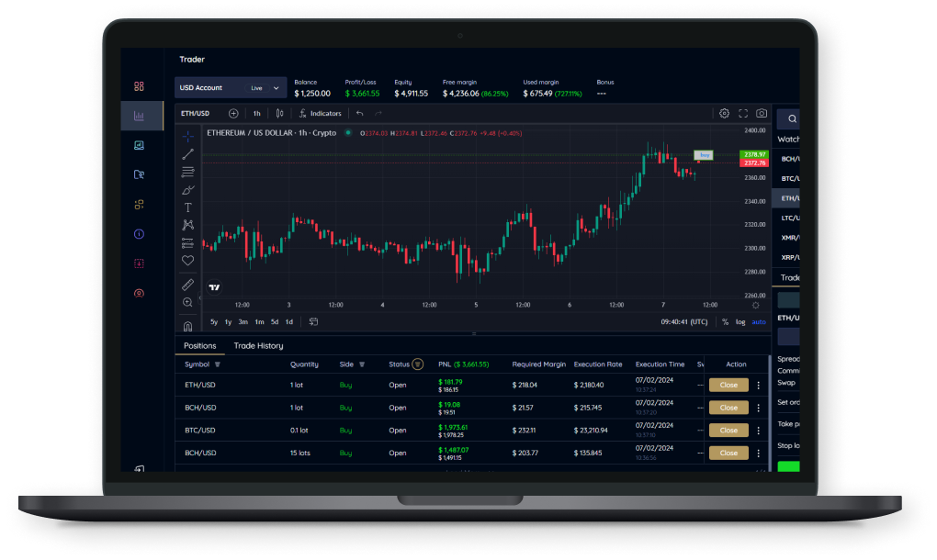The height and width of the screenshot is (560, 937).
Task: Close the ETH/USD position
Action: coord(728,386)
